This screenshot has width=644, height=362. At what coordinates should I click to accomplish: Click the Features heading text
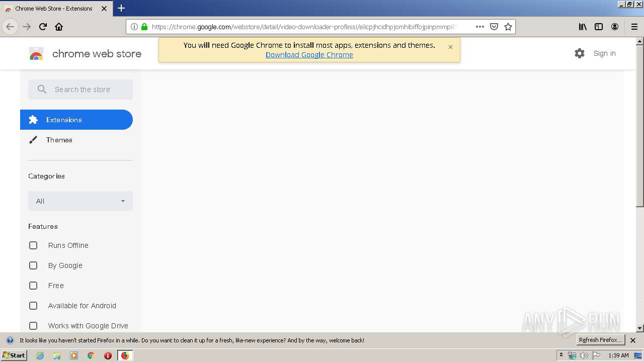point(43,226)
